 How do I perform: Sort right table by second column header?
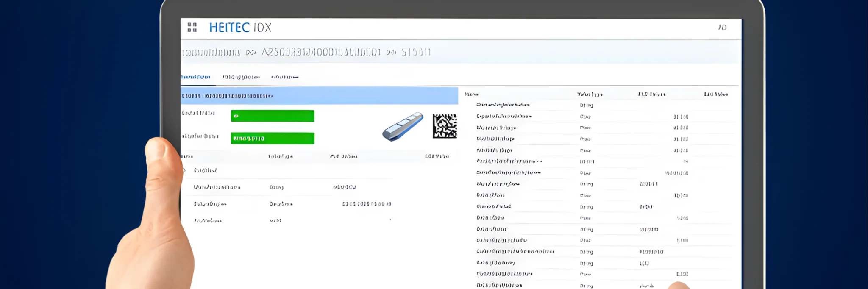(590, 94)
